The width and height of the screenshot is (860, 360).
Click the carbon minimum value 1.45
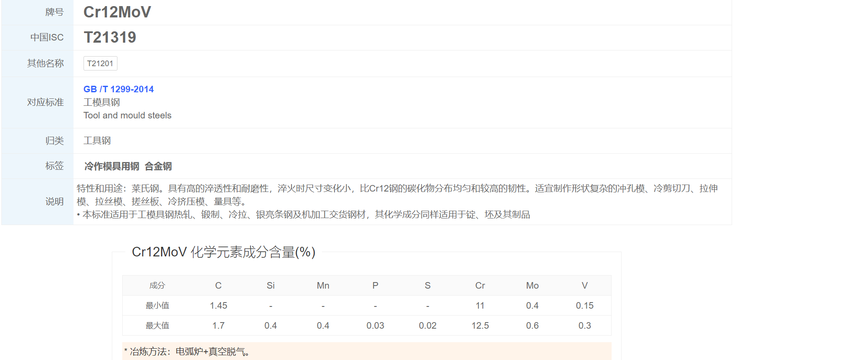point(218,306)
